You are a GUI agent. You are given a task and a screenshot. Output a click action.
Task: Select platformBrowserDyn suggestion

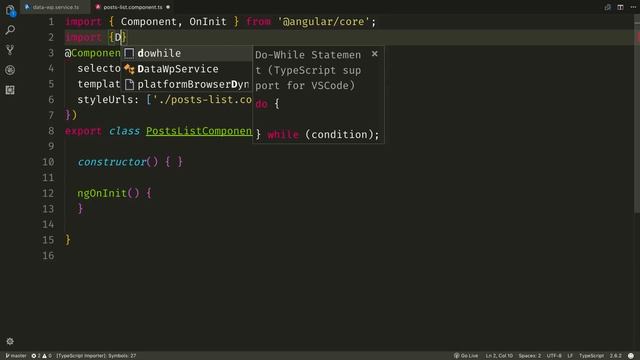pyautogui.click(x=187, y=84)
